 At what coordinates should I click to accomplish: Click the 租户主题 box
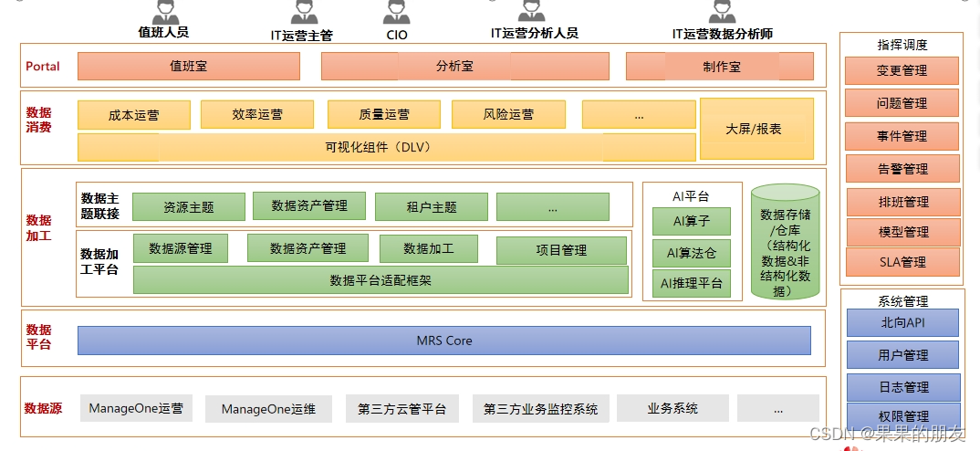tap(432, 207)
